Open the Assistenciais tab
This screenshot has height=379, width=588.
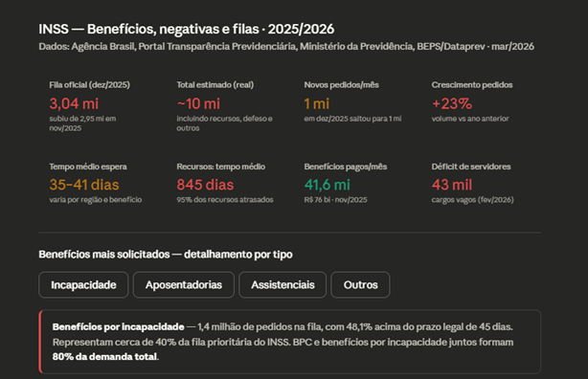283,285
